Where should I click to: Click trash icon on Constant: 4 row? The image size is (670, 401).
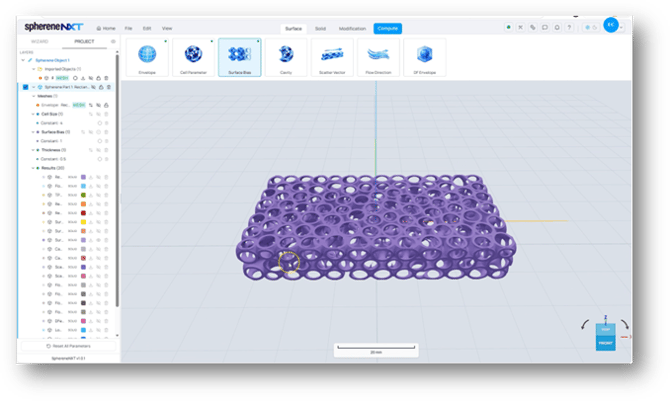[x=106, y=123]
